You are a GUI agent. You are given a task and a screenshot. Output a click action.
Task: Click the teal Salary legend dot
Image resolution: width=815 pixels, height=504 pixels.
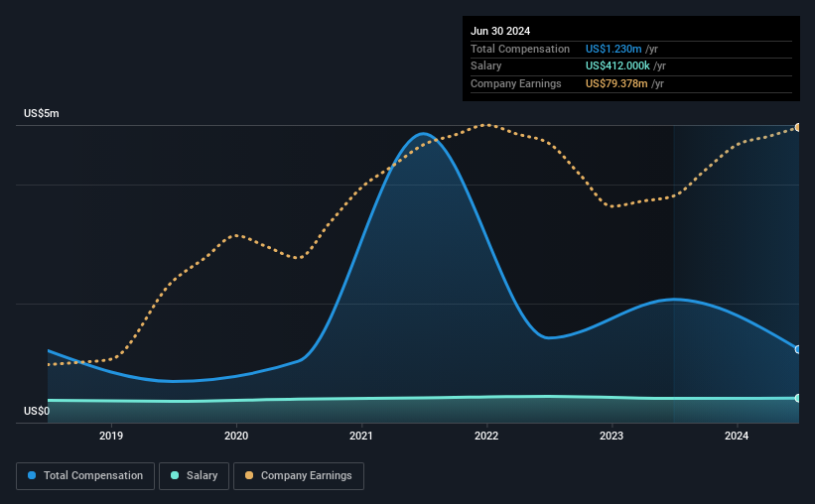(x=175, y=475)
